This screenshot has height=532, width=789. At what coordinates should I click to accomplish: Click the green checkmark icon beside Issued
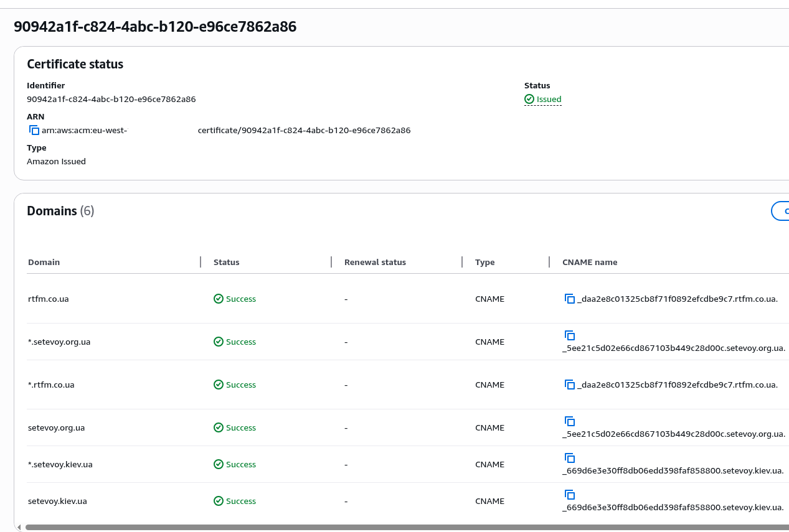[529, 99]
